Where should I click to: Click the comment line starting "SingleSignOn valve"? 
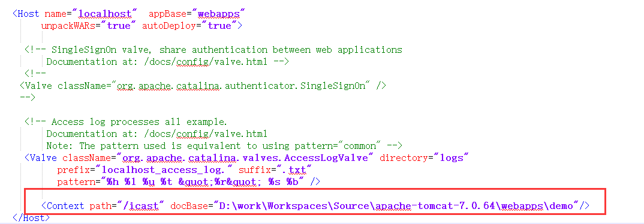point(213,50)
